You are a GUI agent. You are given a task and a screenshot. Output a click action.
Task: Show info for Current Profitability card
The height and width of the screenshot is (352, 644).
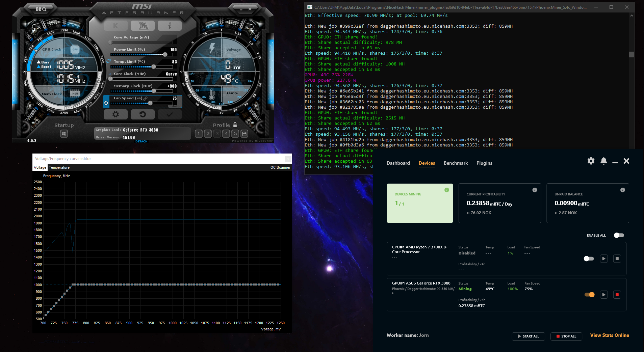[x=535, y=190]
